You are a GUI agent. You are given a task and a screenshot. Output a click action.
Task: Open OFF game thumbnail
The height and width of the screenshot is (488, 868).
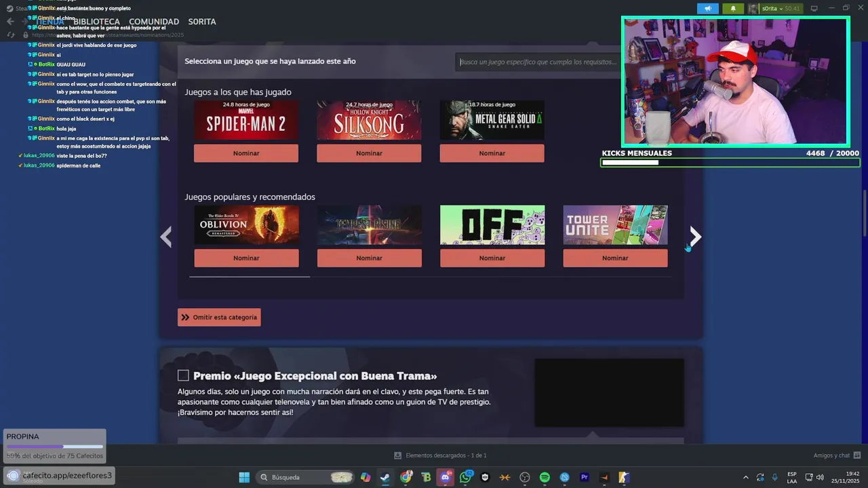pos(492,225)
